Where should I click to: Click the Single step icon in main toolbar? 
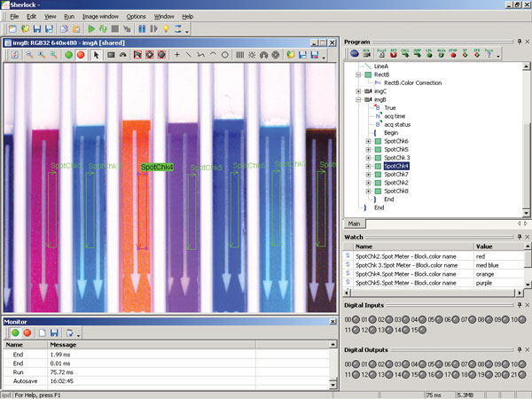pyautogui.click(x=153, y=29)
